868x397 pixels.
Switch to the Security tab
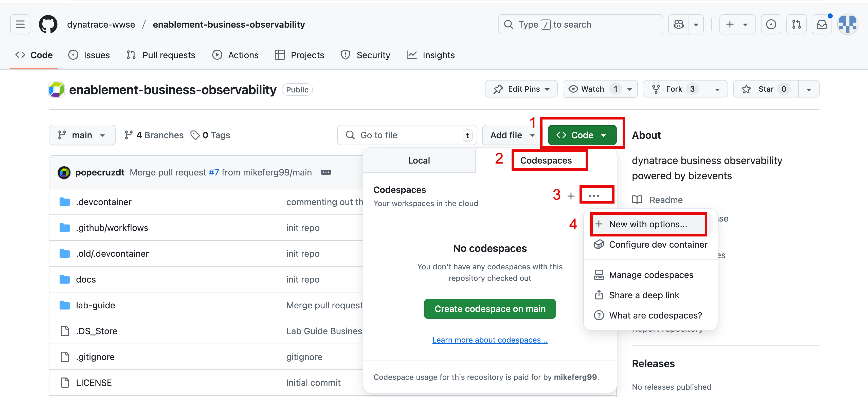coord(365,55)
